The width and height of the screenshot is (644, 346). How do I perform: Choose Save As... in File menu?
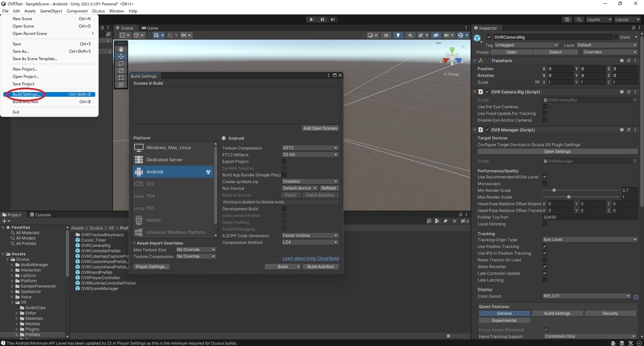[49, 52]
